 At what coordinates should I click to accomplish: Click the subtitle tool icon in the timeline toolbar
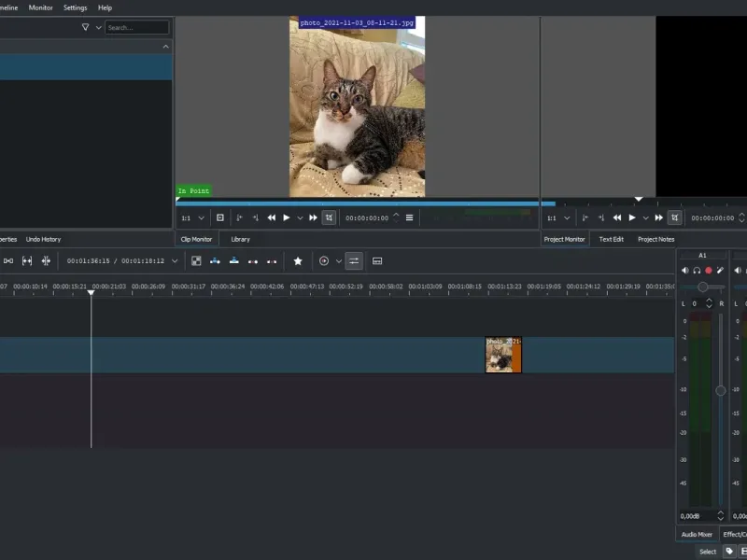[377, 261]
